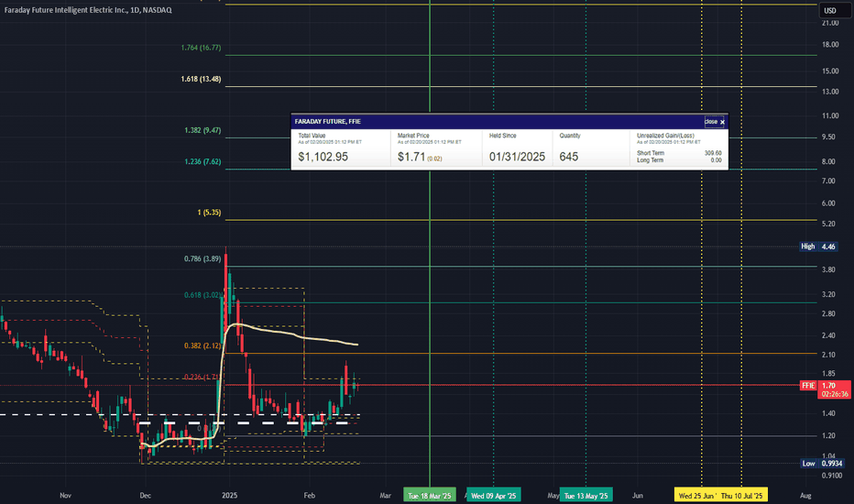Click the Short Term gain row
The height and width of the screenshot is (504, 854).
click(x=679, y=153)
